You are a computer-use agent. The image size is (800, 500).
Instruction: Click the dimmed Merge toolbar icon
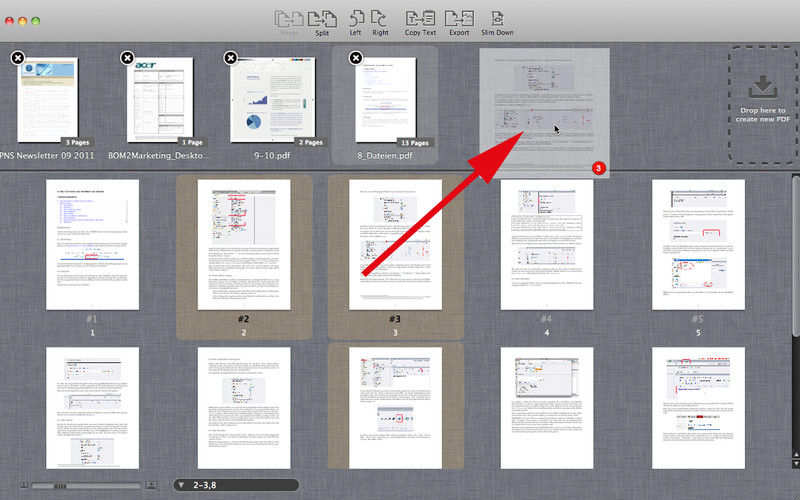click(x=289, y=23)
